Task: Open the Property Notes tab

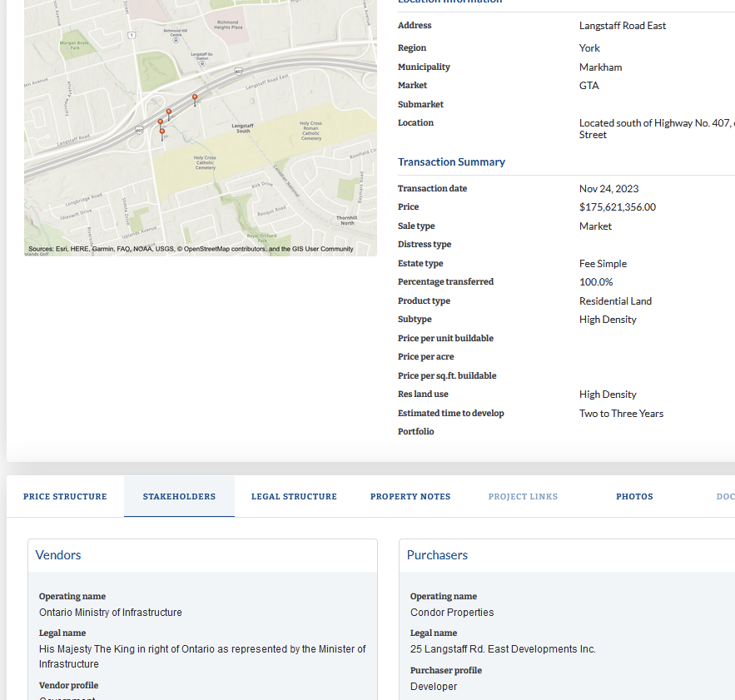Action: click(x=410, y=497)
